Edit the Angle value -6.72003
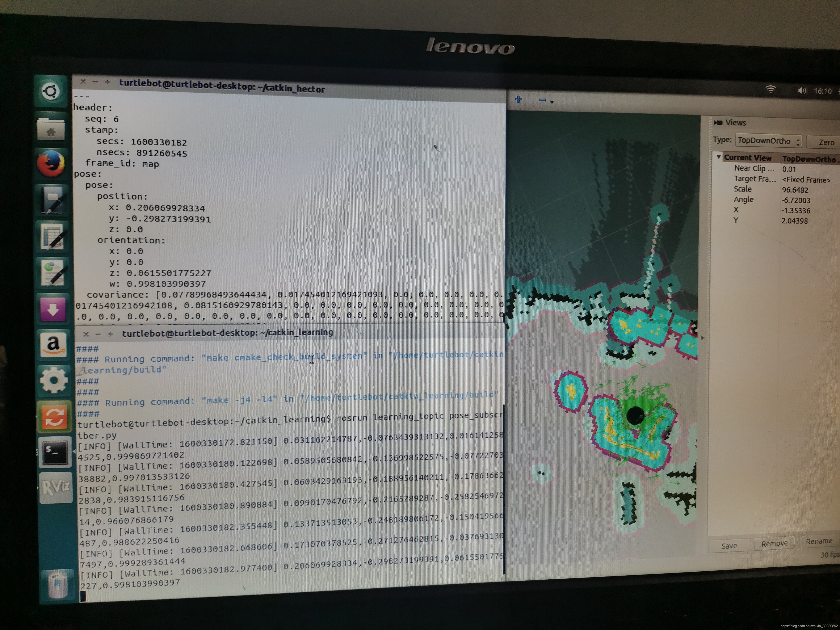This screenshot has width=840, height=630. [795, 200]
